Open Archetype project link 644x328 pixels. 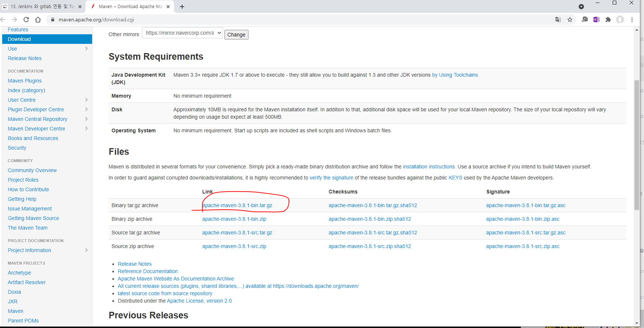tap(19, 273)
